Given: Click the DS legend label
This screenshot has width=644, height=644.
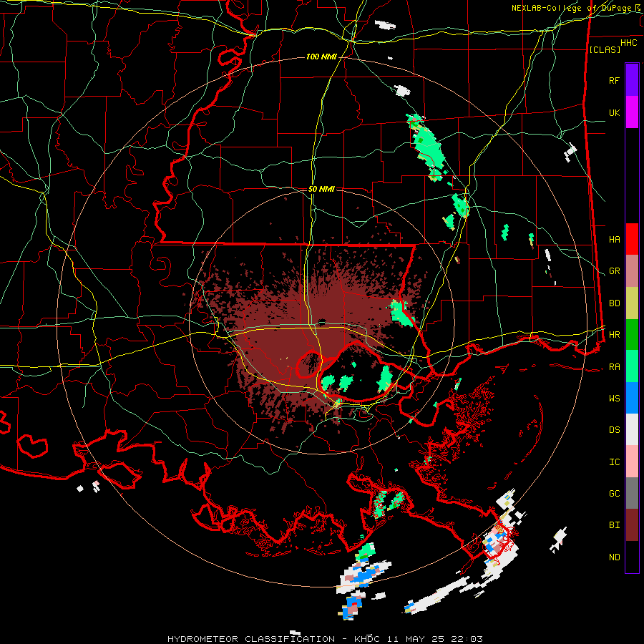Looking at the screenshot, I should (x=614, y=430).
